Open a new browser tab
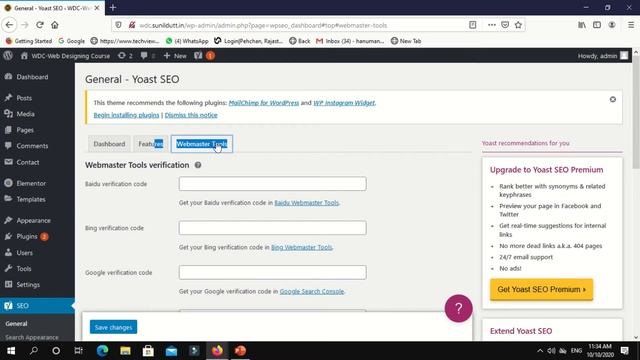The image size is (640, 360). pos(113,8)
